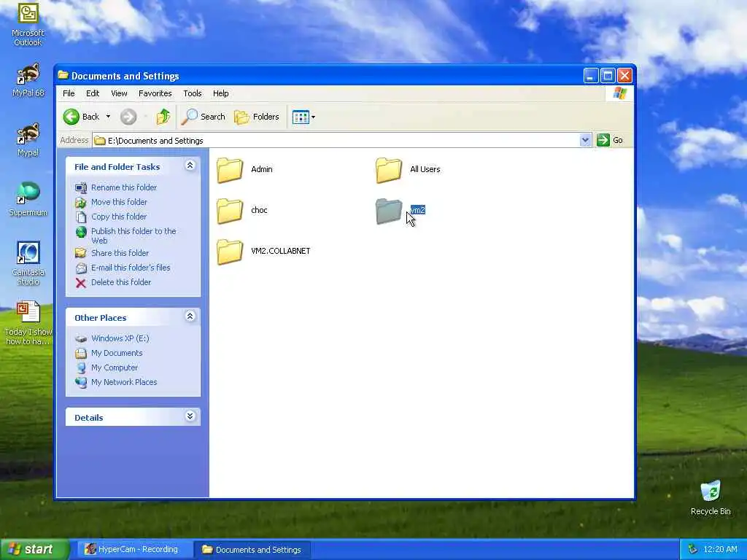This screenshot has height=560, width=747.
Task: Open the Back history dropdown arrow
Action: [x=108, y=117]
